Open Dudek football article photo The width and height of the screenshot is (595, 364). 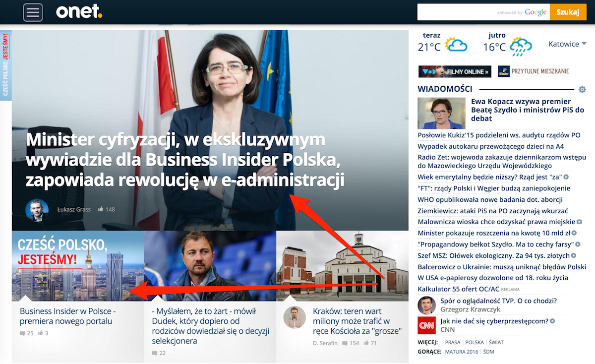(210, 266)
